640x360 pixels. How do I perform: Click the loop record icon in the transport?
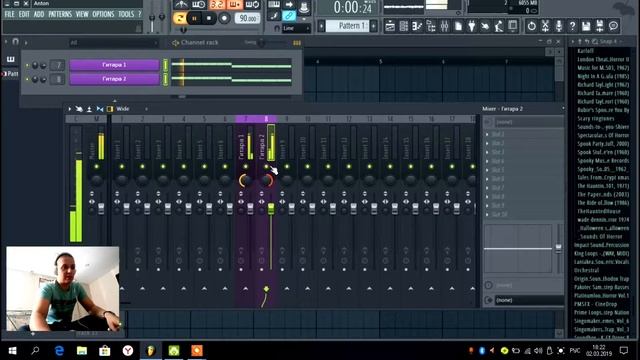pos(252,5)
